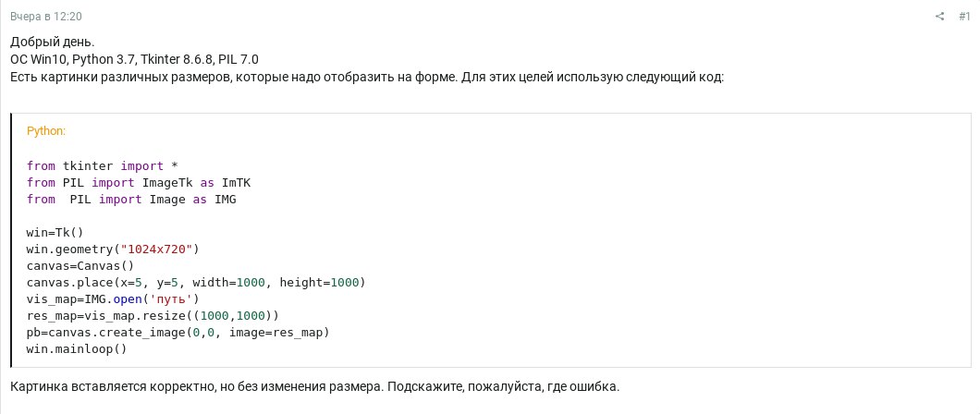Click the "ImageTk as ImTK" import line
The image size is (980, 414).
click(139, 183)
